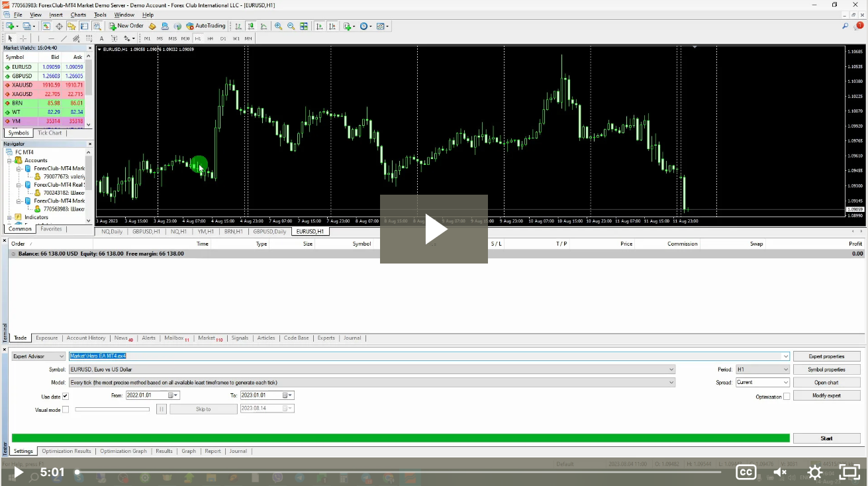
Task: Select the Crosshair tool
Action: coord(23,38)
